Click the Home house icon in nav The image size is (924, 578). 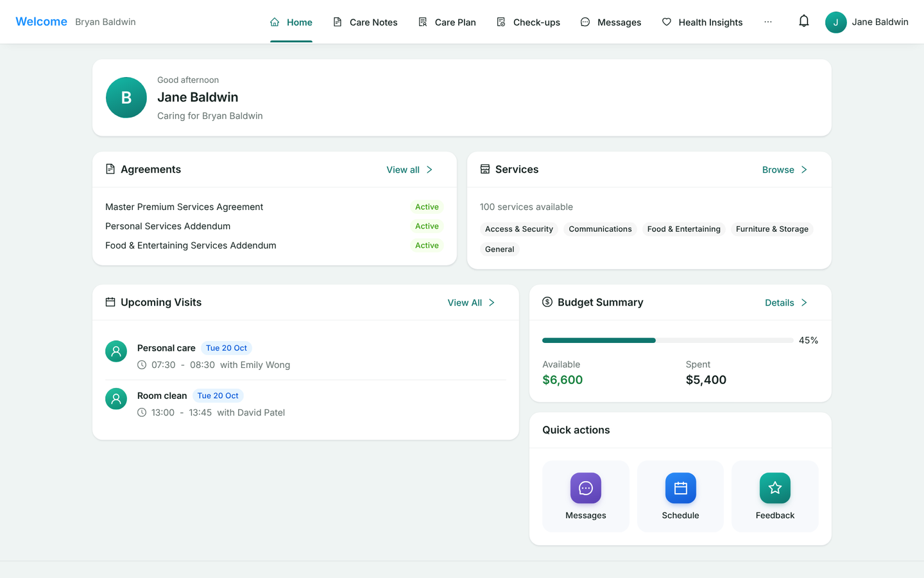[275, 22]
